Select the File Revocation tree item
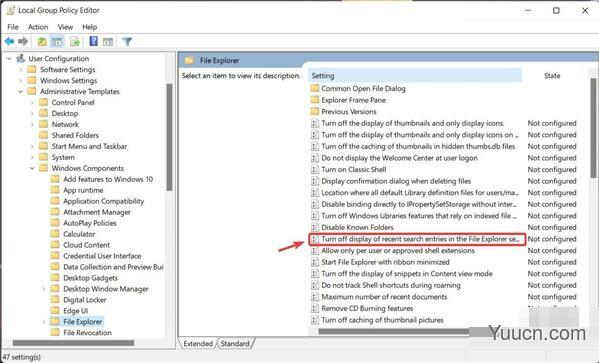Screen dimensions: 599x363 [x=87, y=333]
